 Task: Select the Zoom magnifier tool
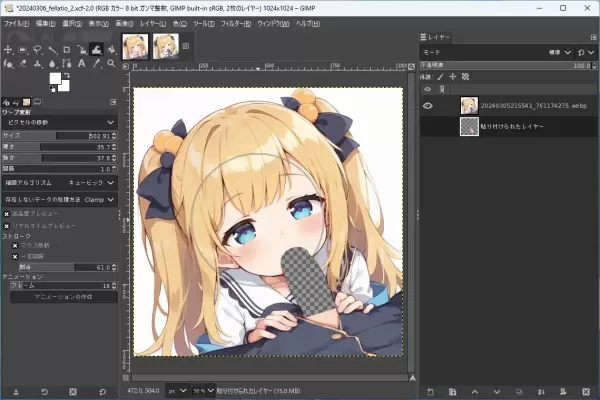coord(111,64)
